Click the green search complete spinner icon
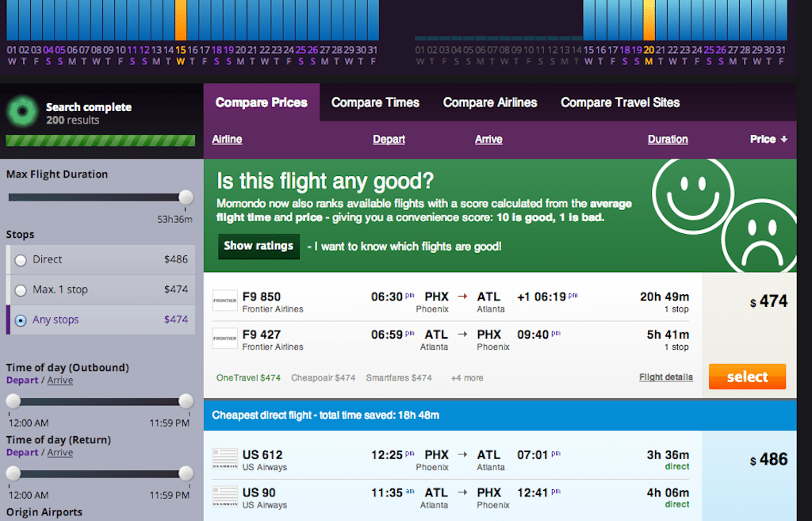This screenshot has height=521, width=812. pyautogui.click(x=22, y=111)
